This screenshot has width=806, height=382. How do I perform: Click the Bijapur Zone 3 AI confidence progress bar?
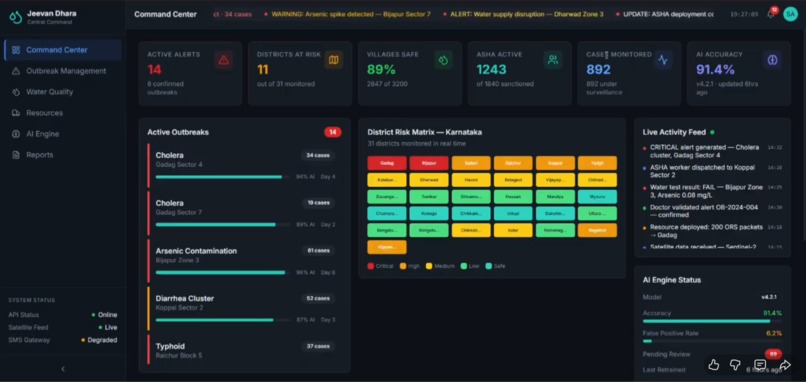(x=222, y=272)
